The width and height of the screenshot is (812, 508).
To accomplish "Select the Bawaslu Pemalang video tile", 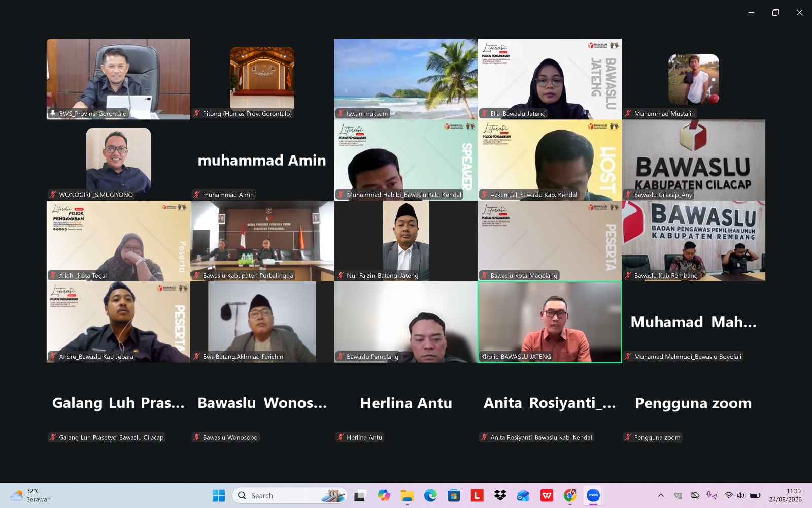I will (406, 322).
